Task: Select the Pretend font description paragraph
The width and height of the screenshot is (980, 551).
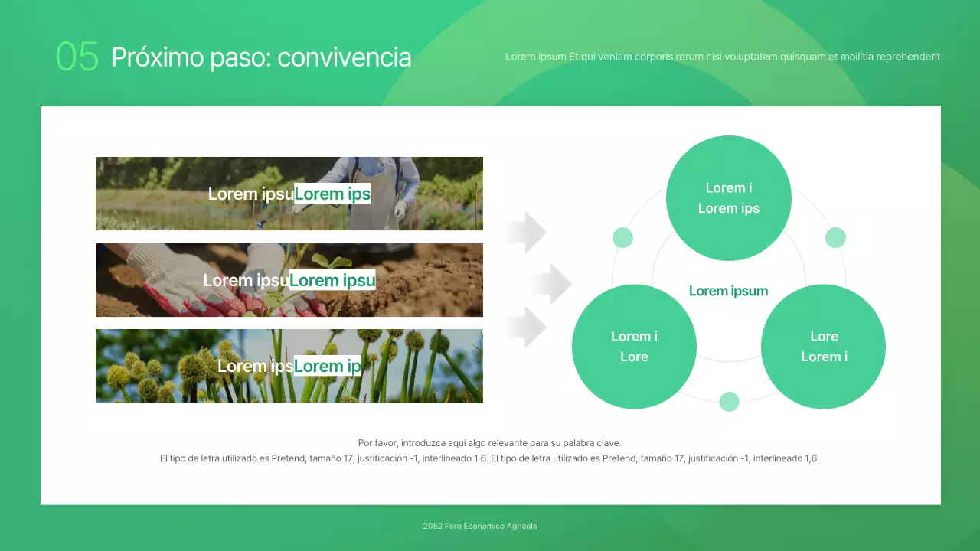Action: (489, 458)
